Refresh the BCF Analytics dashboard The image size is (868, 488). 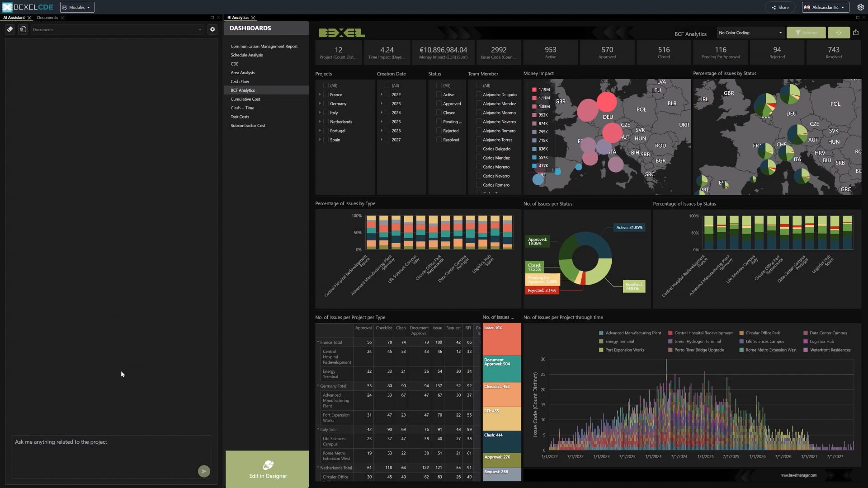[x=839, y=33]
